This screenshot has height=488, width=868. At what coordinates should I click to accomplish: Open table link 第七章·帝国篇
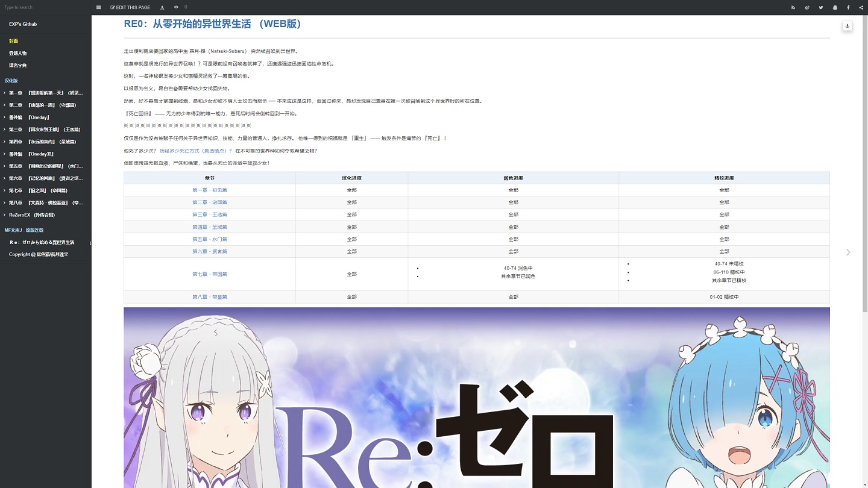pos(210,274)
